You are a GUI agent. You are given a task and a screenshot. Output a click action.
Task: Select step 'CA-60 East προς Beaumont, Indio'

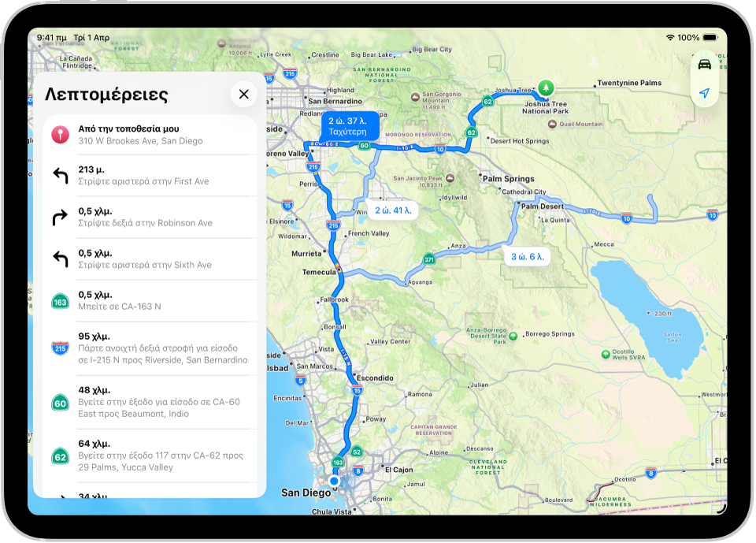coord(150,402)
